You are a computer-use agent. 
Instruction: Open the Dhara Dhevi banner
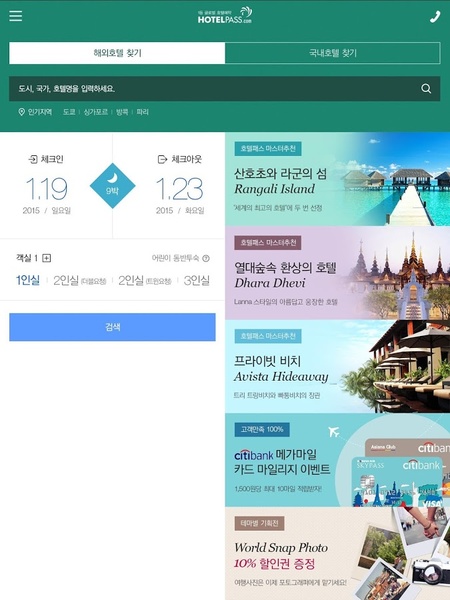[338, 273]
